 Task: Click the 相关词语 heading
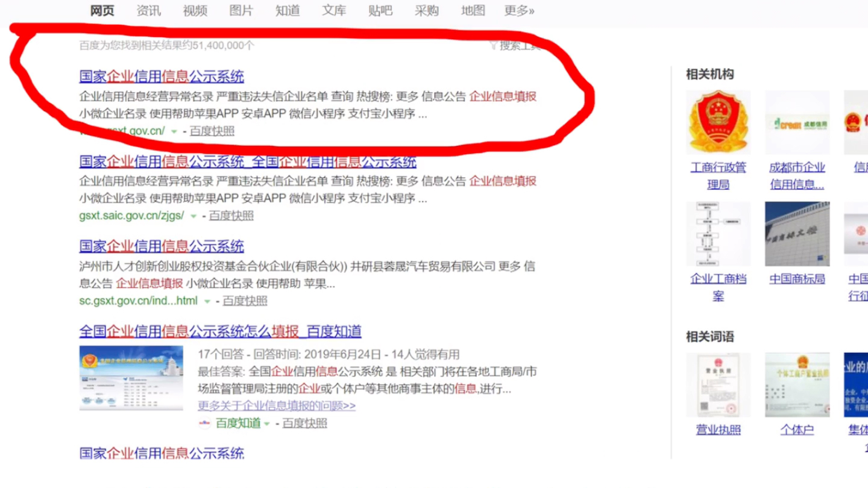pyautogui.click(x=710, y=336)
